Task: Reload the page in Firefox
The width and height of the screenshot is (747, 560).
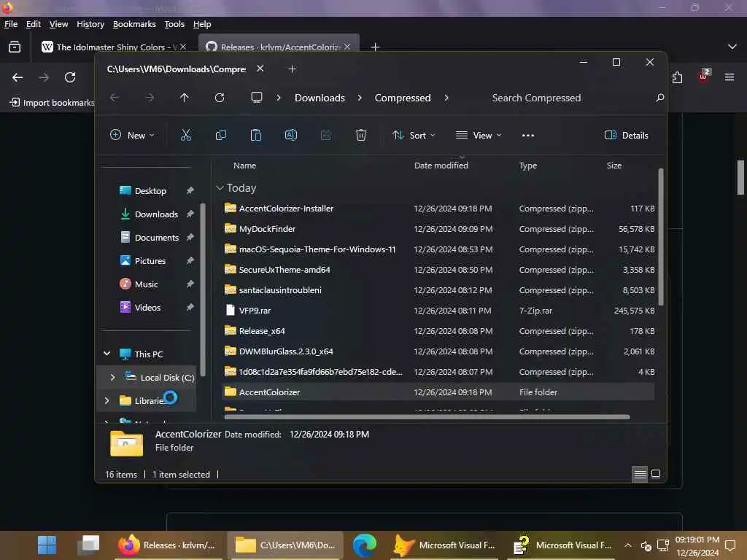Action: 70,77
